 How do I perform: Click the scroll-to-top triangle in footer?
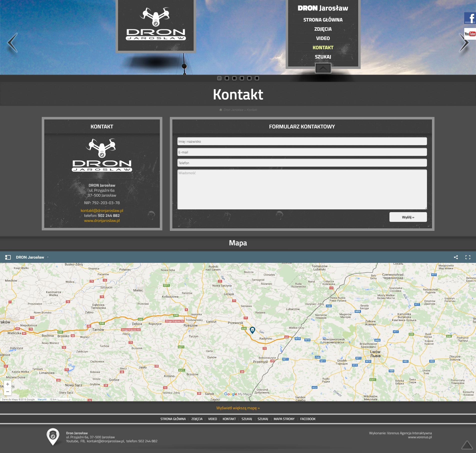466,445
